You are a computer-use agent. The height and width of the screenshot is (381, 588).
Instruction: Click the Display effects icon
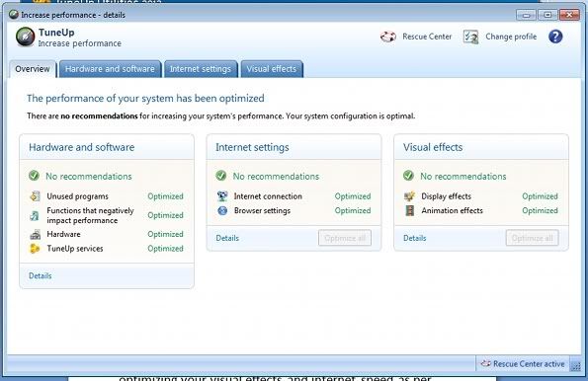point(409,196)
